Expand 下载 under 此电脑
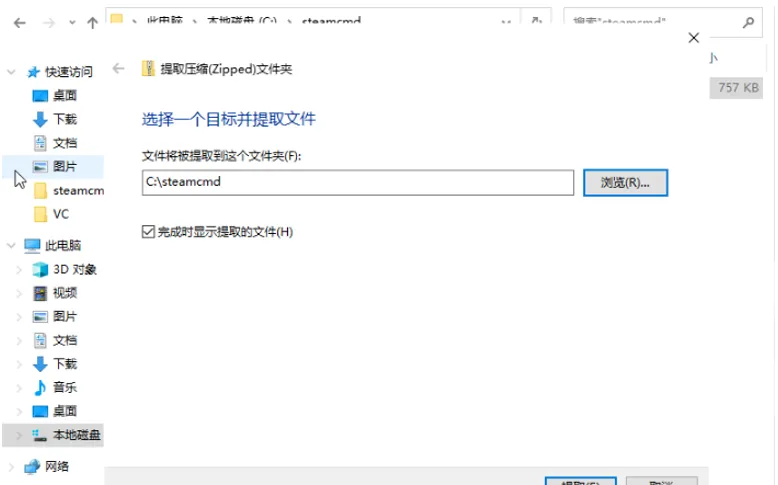This screenshot has width=778, height=485. pos(19,364)
